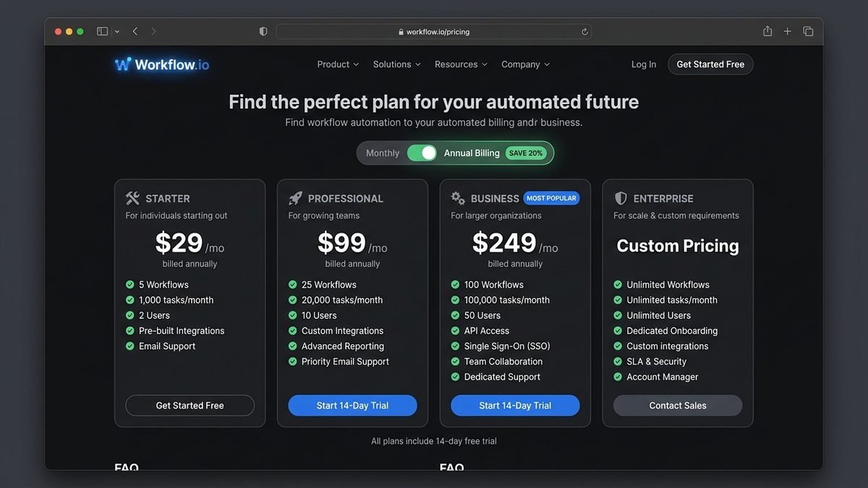Click the check icon beside 25 Workflows
This screenshot has width=868, height=488.
coord(293,284)
